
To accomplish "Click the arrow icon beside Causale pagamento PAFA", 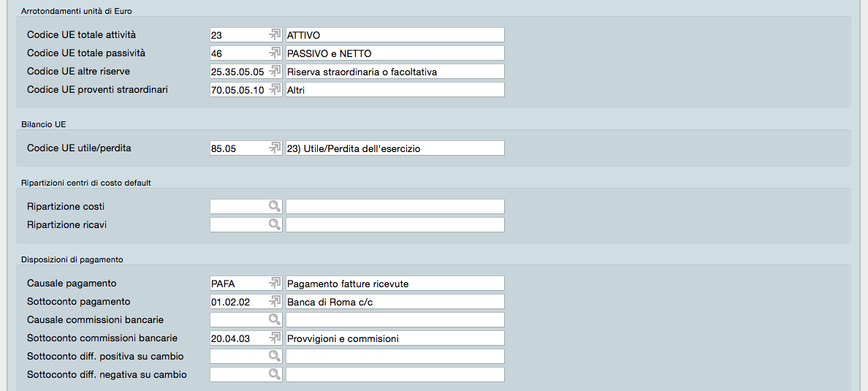I will point(275,284).
